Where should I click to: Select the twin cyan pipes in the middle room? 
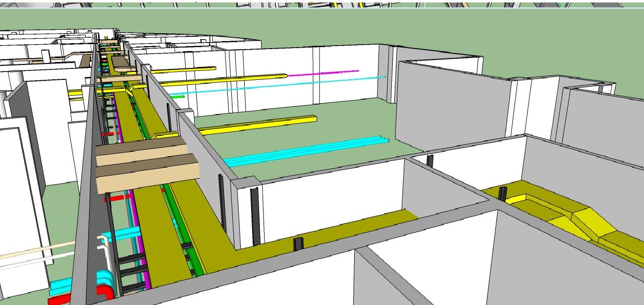306,151
